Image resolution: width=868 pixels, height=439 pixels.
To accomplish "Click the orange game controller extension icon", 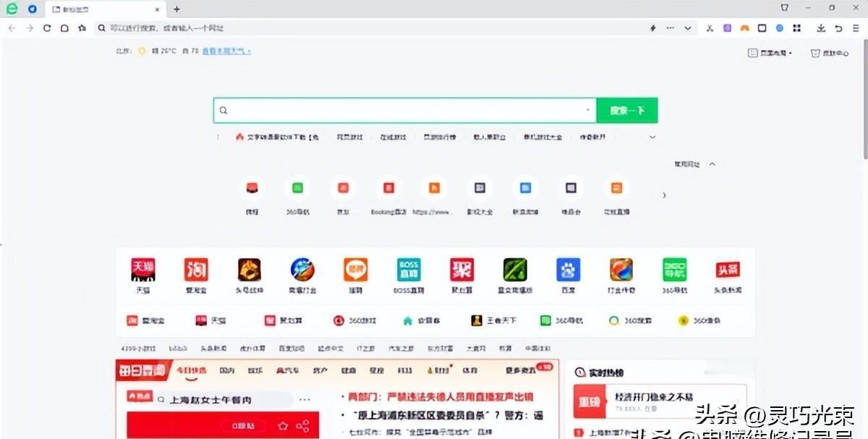I will [x=744, y=28].
